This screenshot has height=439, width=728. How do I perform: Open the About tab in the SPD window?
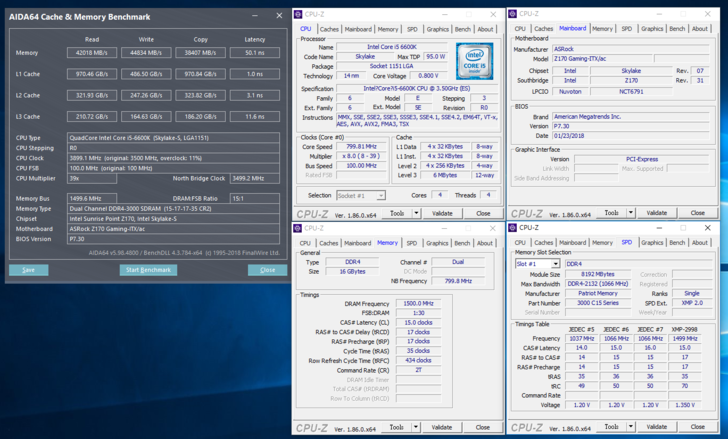click(x=699, y=243)
